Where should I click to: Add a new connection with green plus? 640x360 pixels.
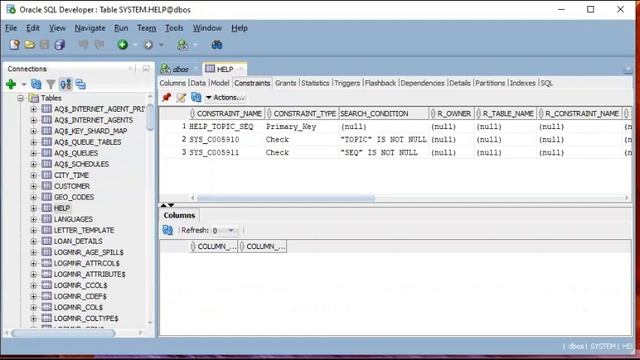pyautogui.click(x=11, y=84)
